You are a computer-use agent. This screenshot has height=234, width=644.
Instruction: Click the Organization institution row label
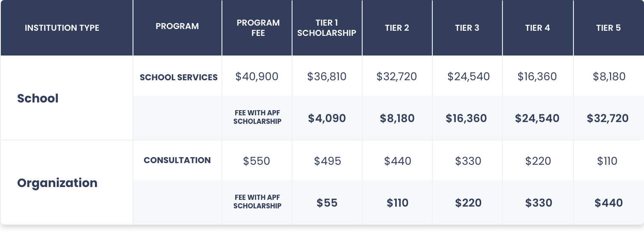click(x=57, y=183)
